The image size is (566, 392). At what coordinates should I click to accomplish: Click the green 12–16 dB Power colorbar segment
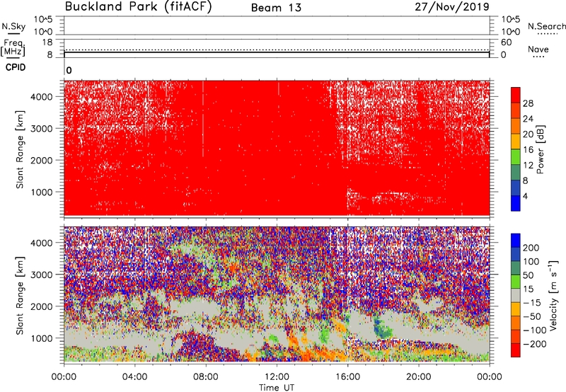pos(516,157)
